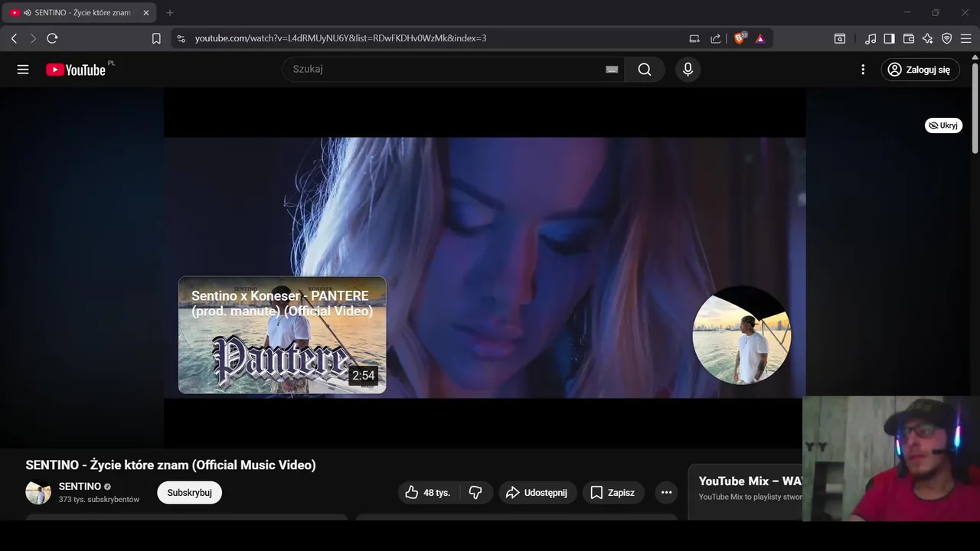Save video with Zapisz button
This screenshot has width=980, height=551.
613,493
